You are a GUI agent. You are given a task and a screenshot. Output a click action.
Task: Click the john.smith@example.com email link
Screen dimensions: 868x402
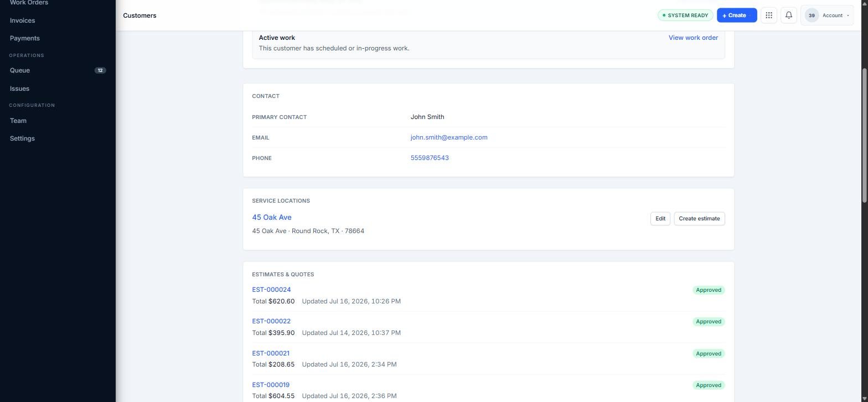449,137
